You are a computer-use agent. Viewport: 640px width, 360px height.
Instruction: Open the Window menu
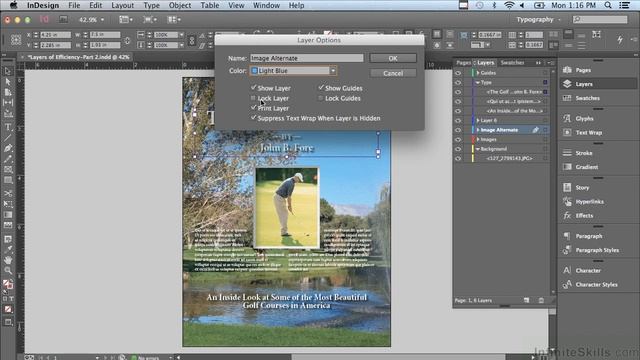(266, 5)
